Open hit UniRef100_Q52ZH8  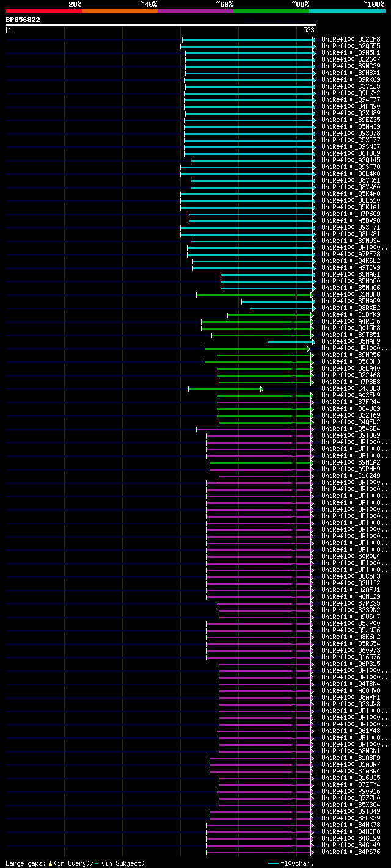click(x=351, y=39)
